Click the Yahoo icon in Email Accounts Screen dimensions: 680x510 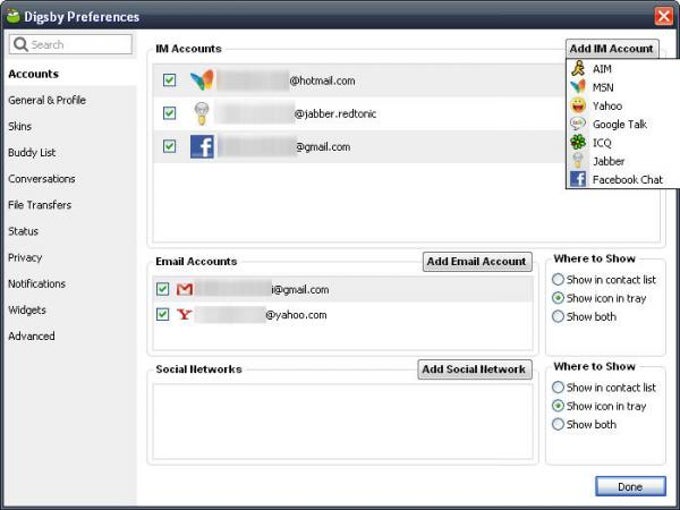tap(184, 314)
